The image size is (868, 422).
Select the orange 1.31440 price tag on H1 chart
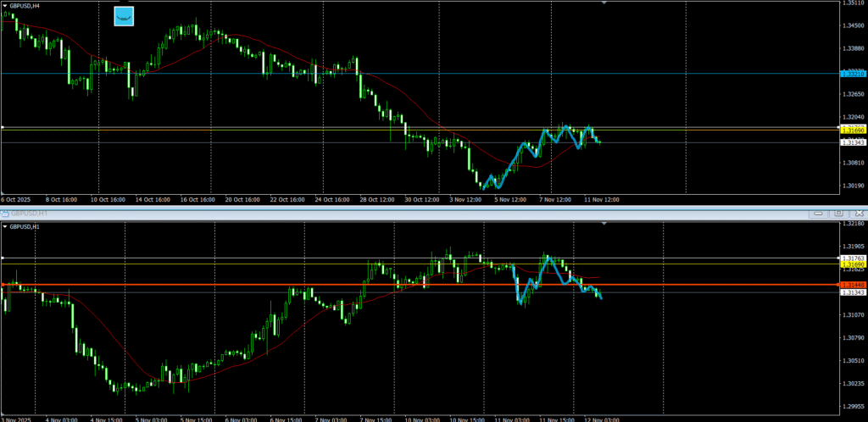852,285
